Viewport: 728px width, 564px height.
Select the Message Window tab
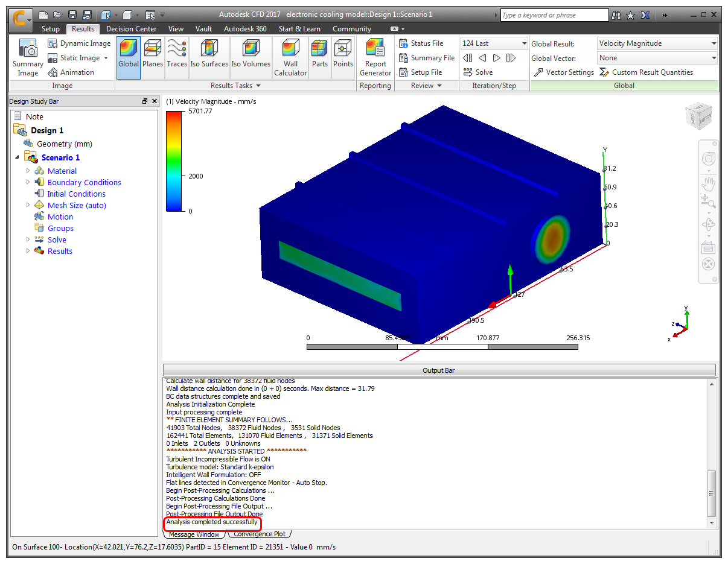[194, 534]
